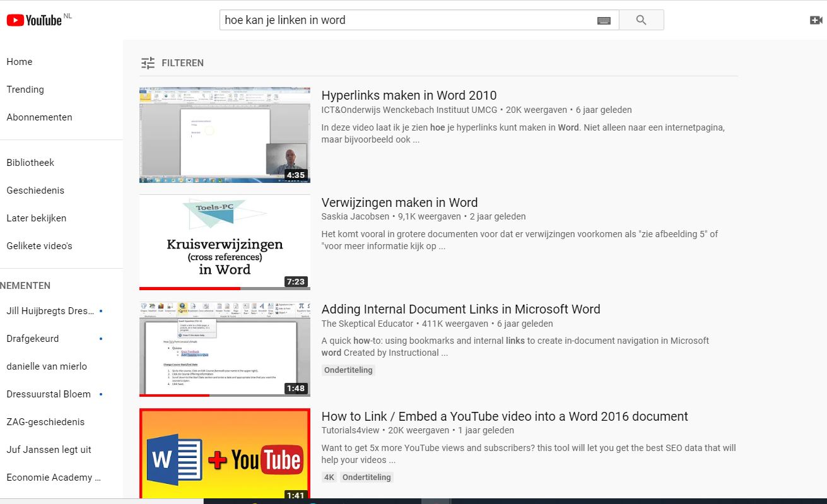
Task: Open ICT&Onderwijs Wenckebach Instituut UMCG channel
Action: coord(409,110)
